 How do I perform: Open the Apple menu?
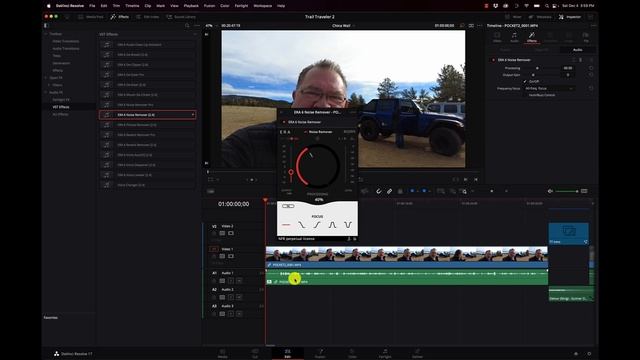(49, 6)
